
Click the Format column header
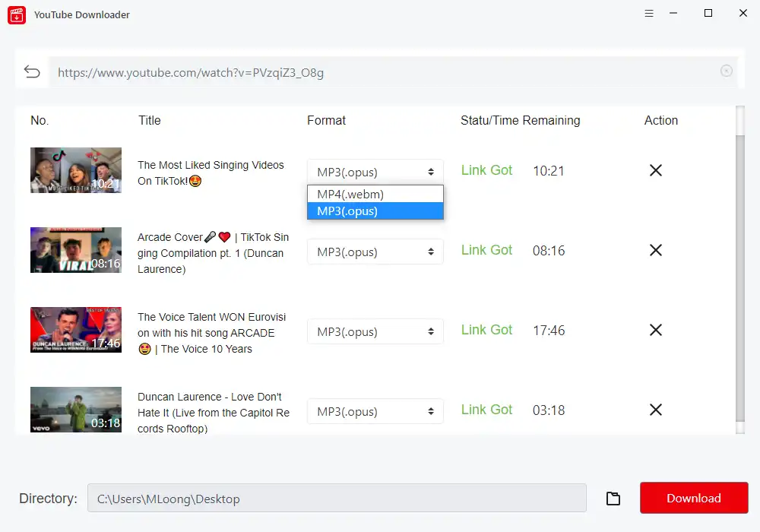click(x=326, y=120)
